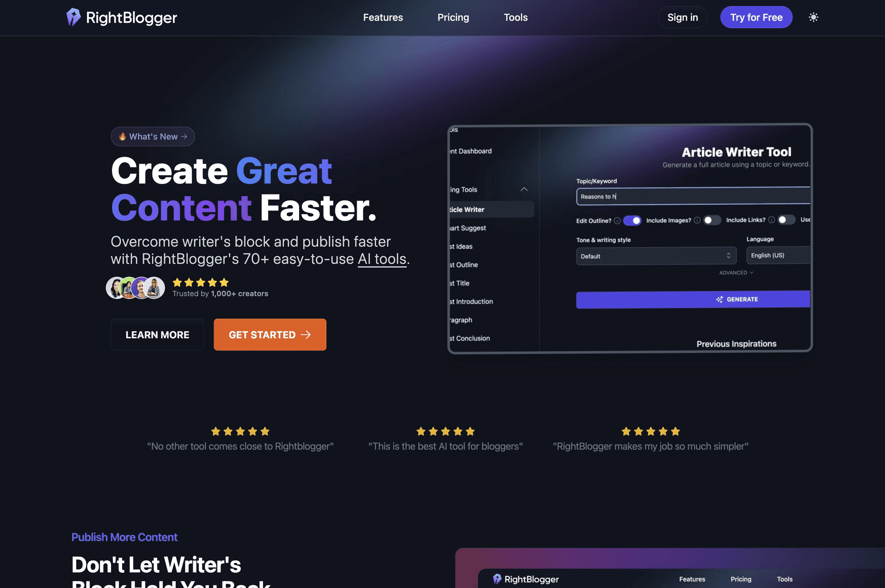Screen dimensions: 885x588
Task: Open the Pricing page from header
Action: click(x=453, y=18)
